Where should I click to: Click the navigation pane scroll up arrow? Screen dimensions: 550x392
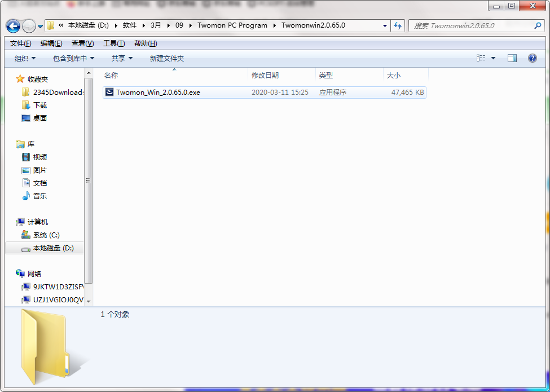pos(89,73)
